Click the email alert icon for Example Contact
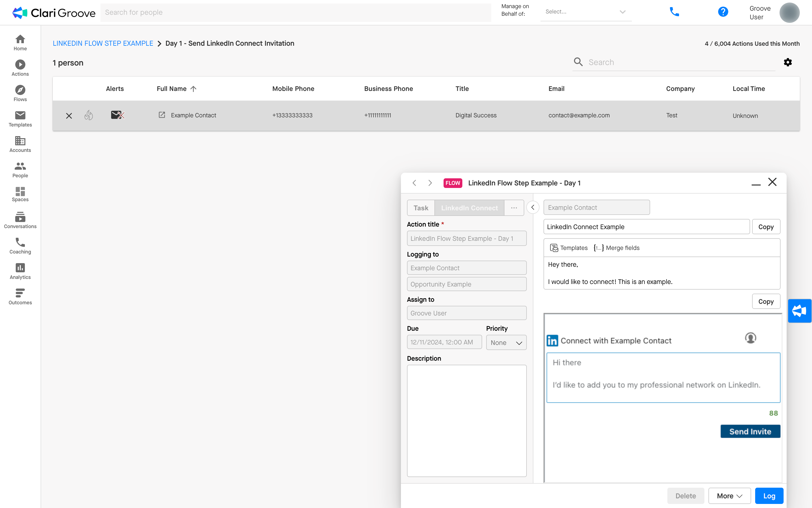Screen dimensions: 812x508 click(x=118, y=115)
